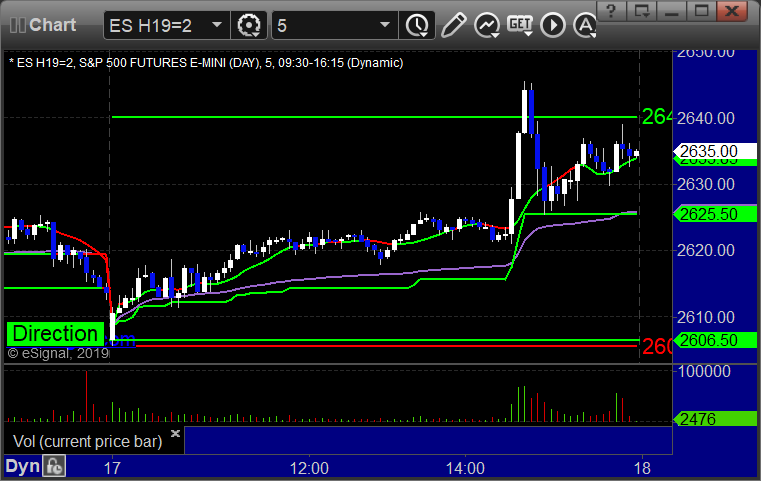Open the alerts 'A' icon menu
Viewport: 761px width, 481px height.
[x=584, y=25]
